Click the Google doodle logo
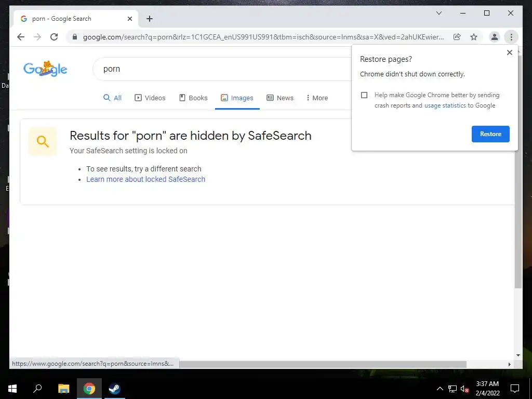 [x=45, y=69]
